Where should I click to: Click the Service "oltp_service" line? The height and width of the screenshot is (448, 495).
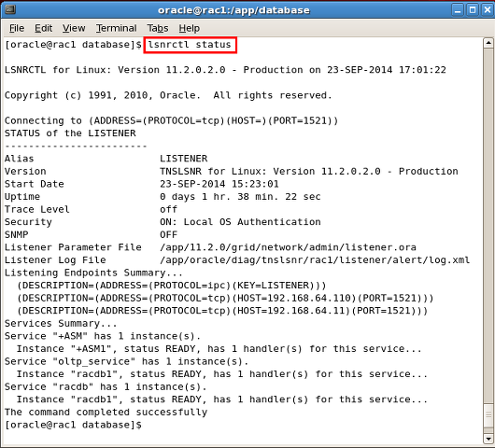coord(126,361)
